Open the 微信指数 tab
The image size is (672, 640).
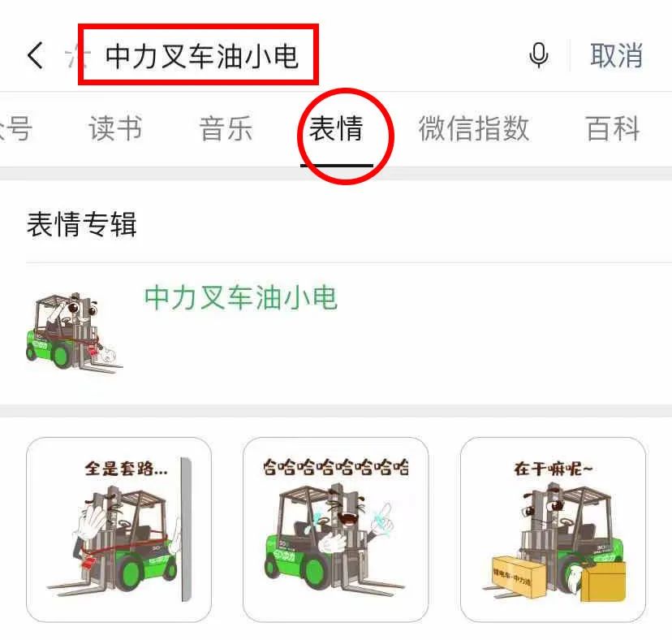tap(474, 128)
